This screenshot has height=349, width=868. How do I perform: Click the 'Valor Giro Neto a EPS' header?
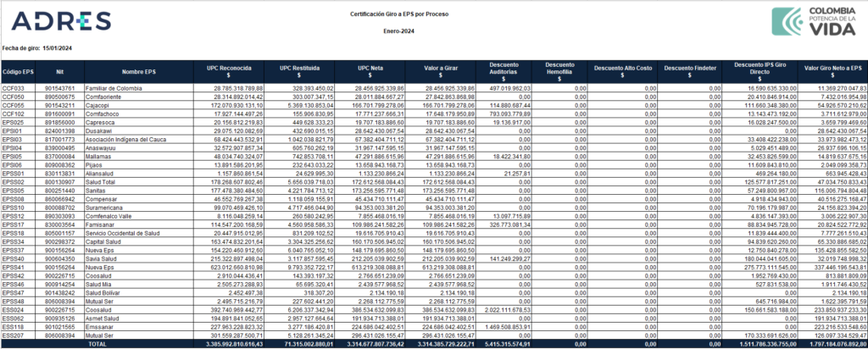tap(832, 71)
